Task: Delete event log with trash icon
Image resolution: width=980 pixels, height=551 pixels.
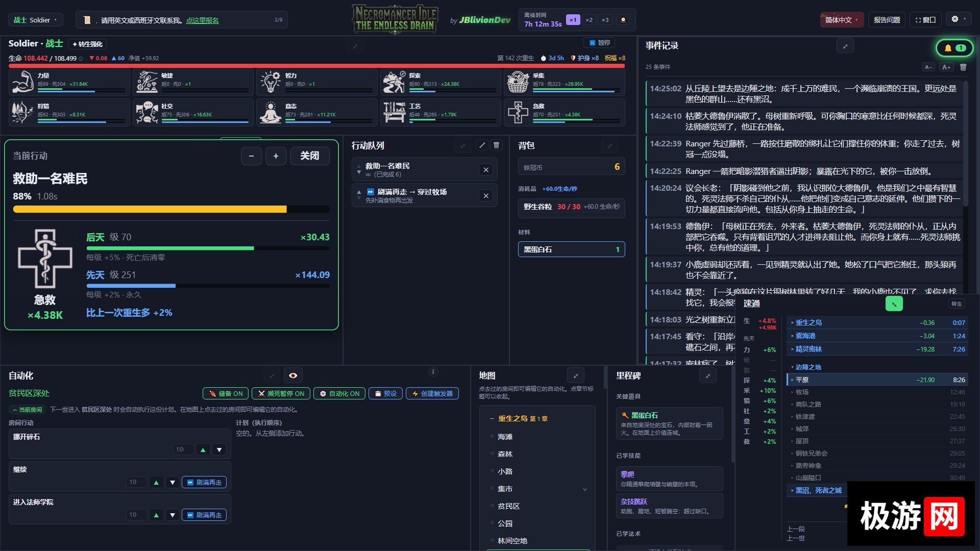Action: [963, 67]
